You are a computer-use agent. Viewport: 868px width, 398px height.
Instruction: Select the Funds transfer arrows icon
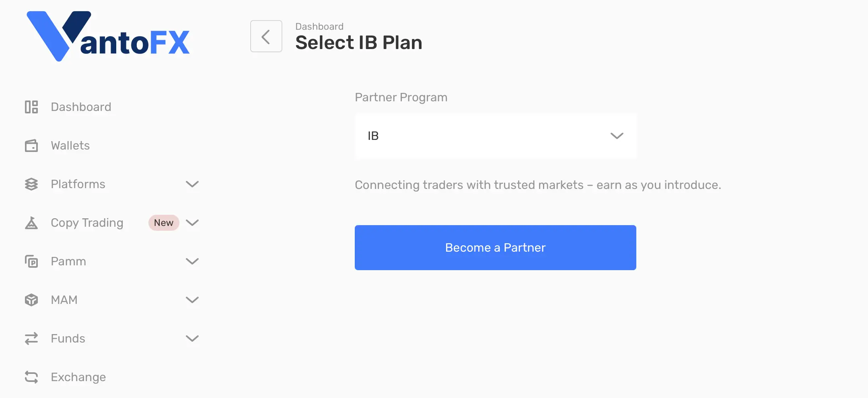pyautogui.click(x=31, y=339)
